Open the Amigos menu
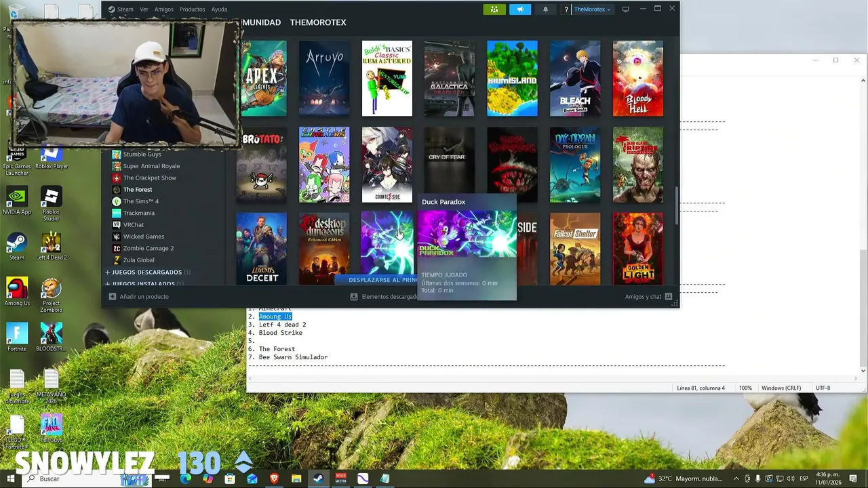Screen dimensions: 868x488 164,9
